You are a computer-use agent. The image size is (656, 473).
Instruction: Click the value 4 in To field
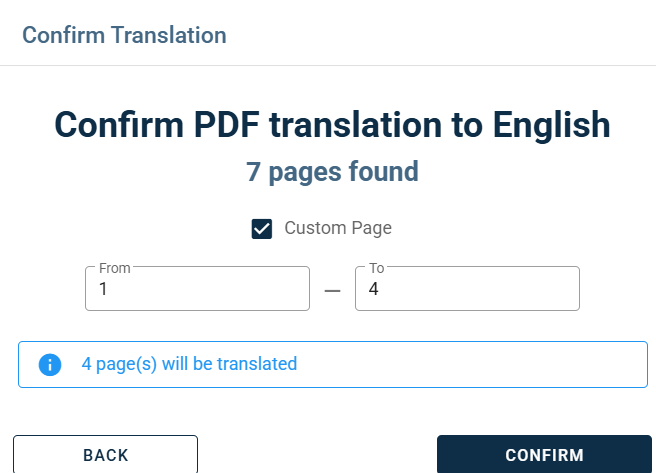pyautogui.click(x=374, y=290)
